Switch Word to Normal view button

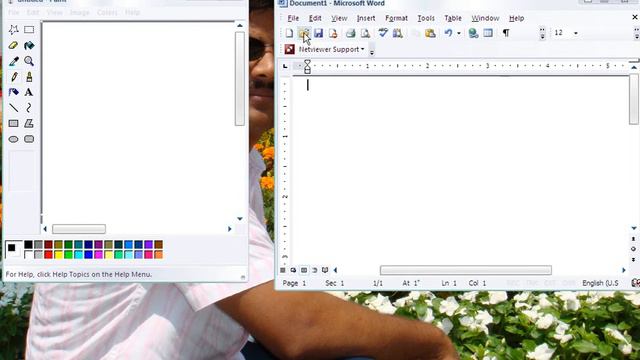tap(282, 270)
